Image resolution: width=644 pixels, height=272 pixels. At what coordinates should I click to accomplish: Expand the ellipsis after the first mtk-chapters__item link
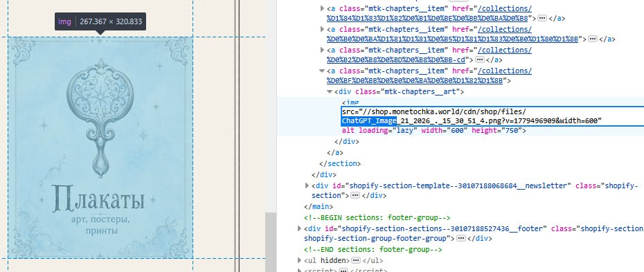(x=542, y=19)
